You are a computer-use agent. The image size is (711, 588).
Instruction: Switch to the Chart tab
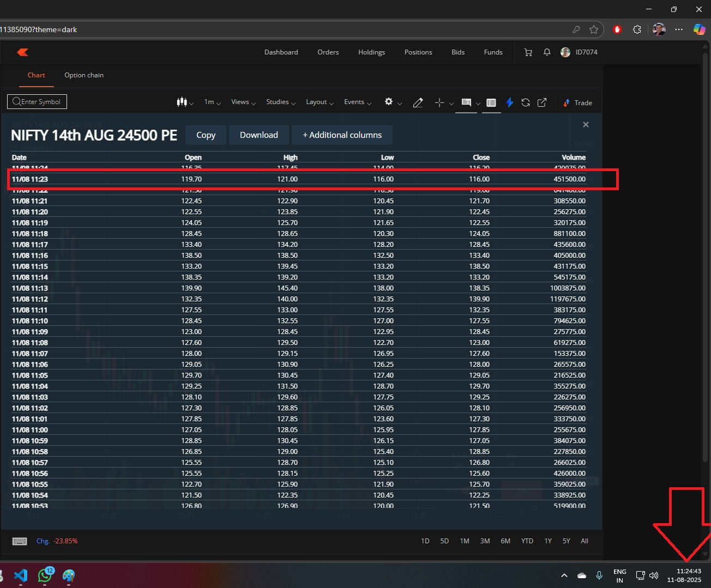click(37, 75)
